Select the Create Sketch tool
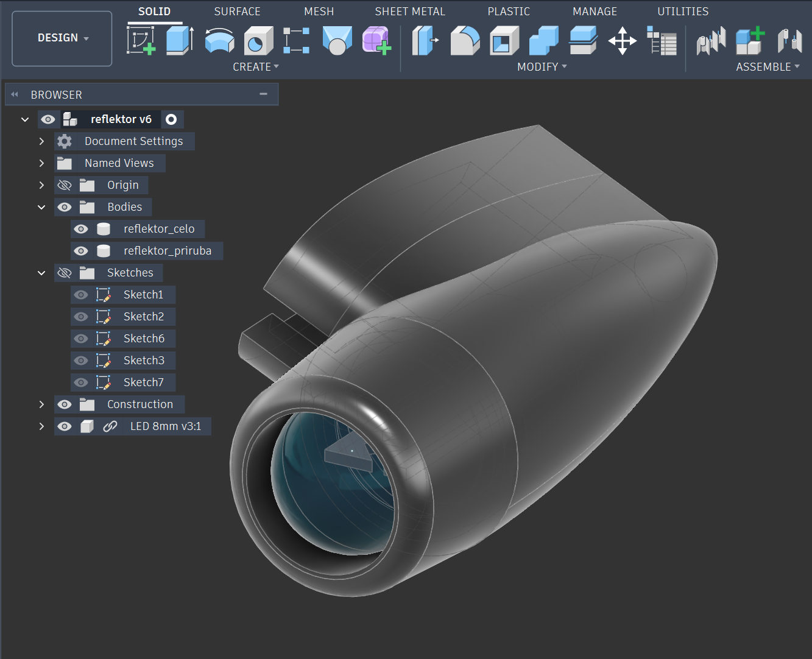 (x=141, y=41)
